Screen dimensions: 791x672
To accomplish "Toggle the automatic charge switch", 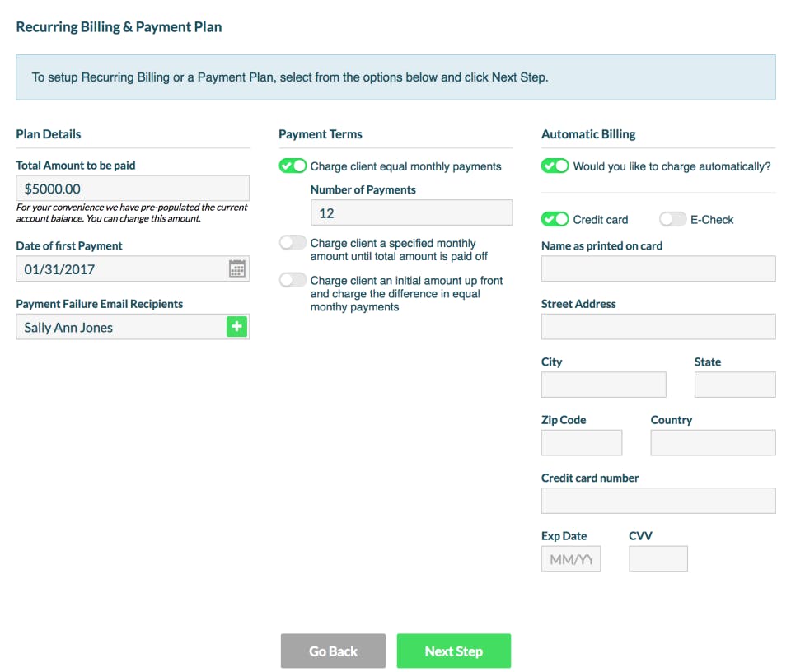I will tap(555, 166).
